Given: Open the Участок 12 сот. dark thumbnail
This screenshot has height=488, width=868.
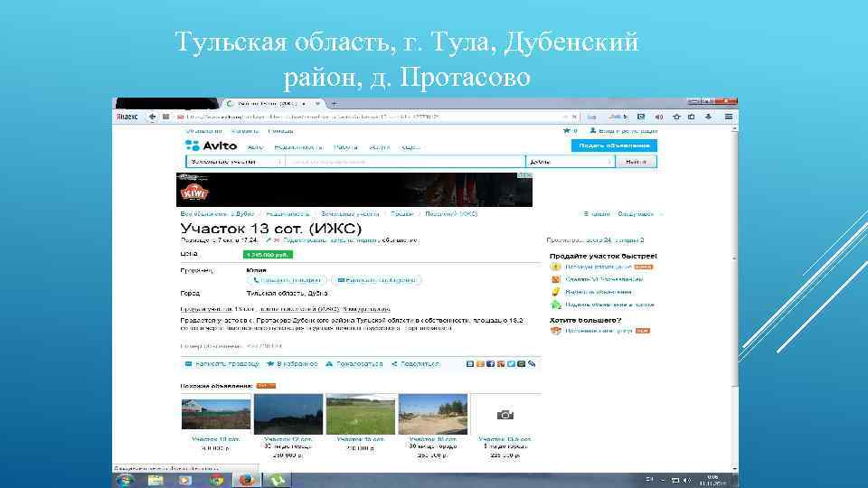Looking at the screenshot, I should coord(288,414).
